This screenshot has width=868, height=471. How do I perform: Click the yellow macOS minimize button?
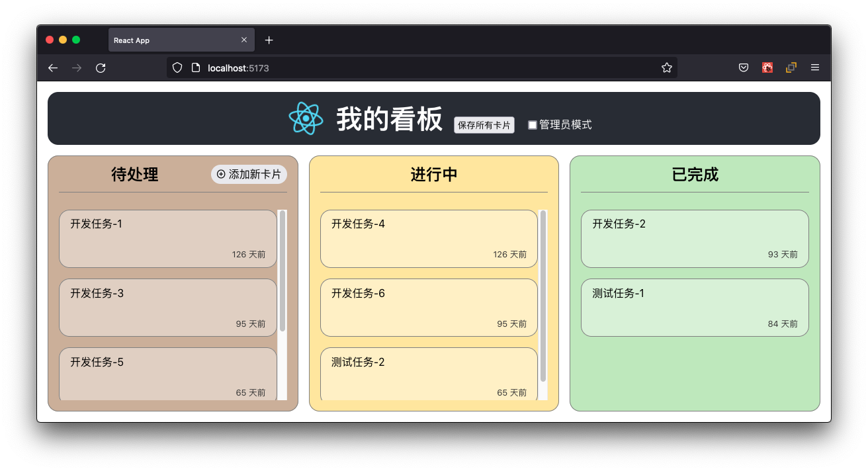pyautogui.click(x=63, y=40)
